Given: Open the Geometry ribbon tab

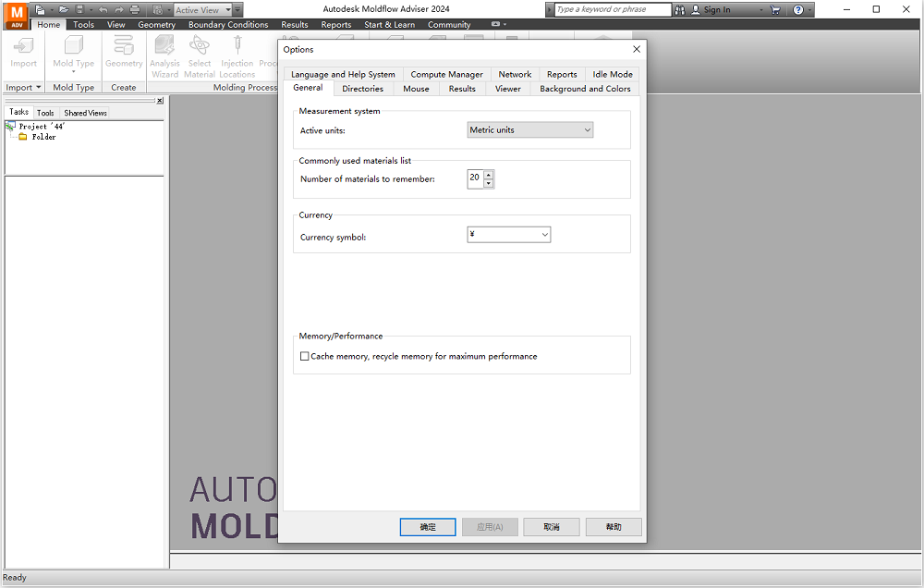Looking at the screenshot, I should click(157, 25).
